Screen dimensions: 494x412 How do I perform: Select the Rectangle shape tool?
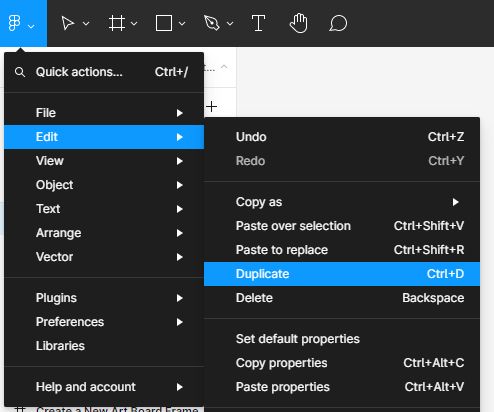(164, 23)
